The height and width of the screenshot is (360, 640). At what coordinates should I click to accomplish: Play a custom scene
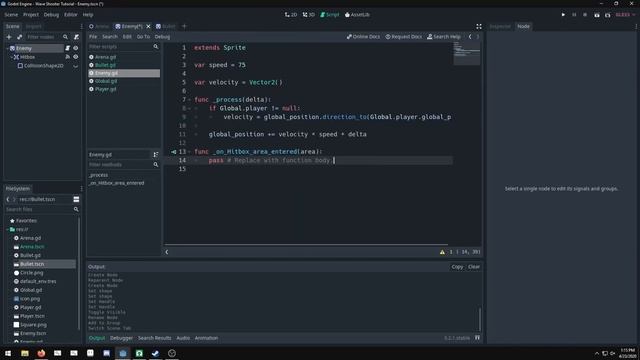tap(608, 15)
